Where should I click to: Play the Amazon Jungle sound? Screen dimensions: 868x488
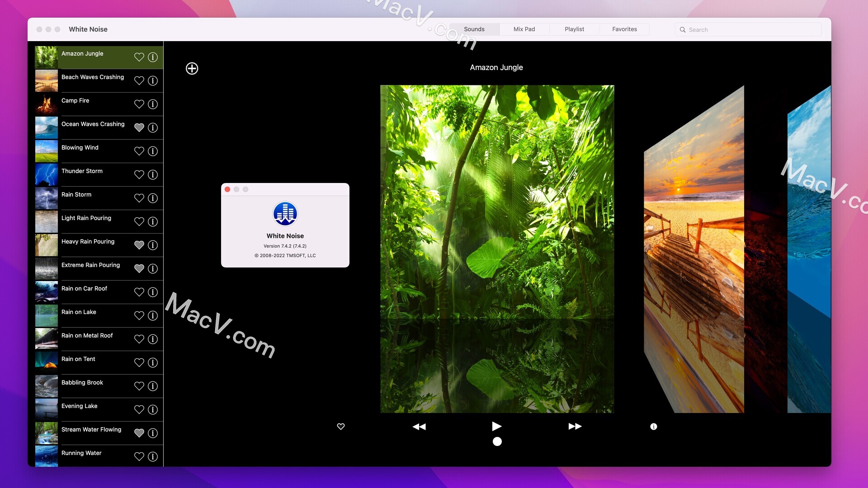point(497,426)
